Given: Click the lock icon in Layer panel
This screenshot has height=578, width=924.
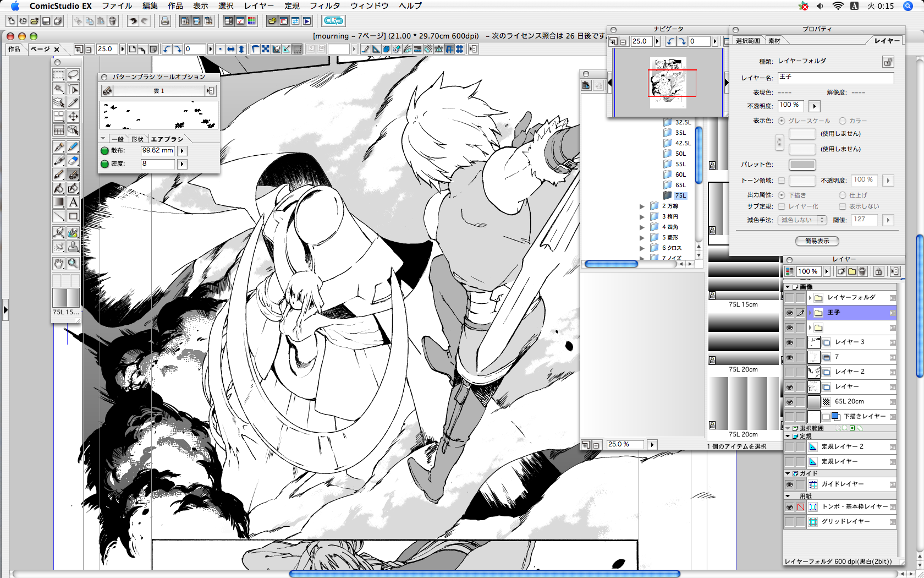Looking at the screenshot, I should 878,271.
